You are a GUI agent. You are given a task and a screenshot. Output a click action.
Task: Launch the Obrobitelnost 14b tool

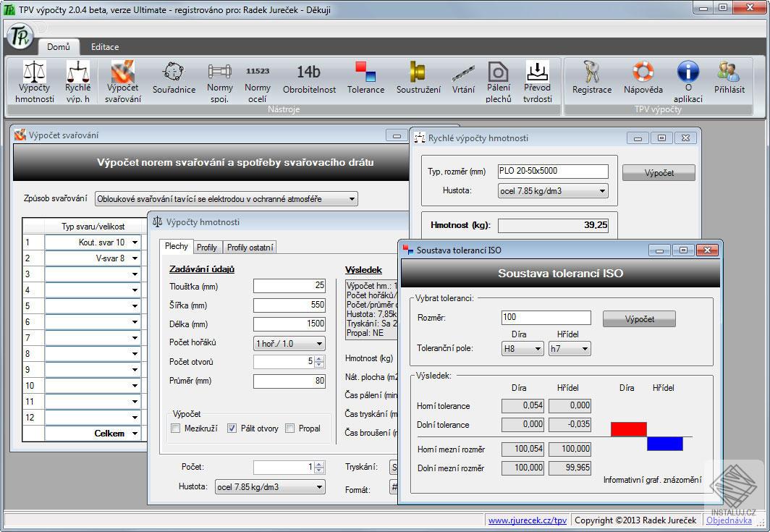click(x=309, y=79)
